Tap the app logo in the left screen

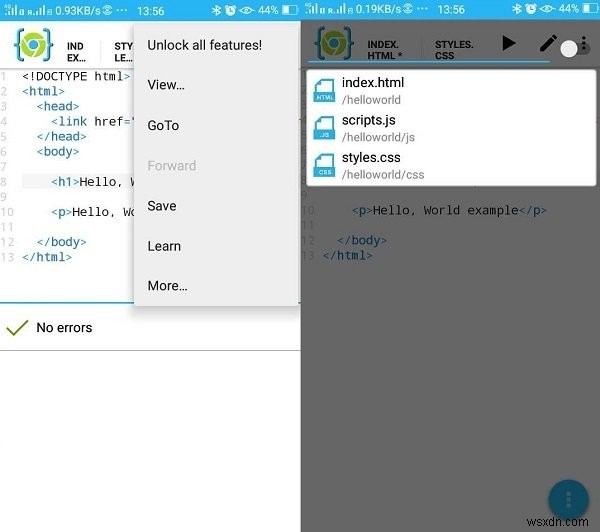click(33, 44)
